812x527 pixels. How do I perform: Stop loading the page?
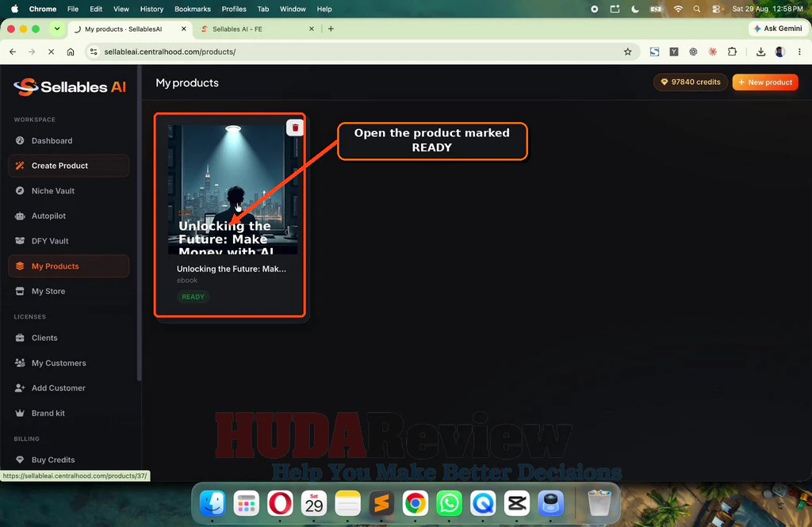(x=51, y=52)
